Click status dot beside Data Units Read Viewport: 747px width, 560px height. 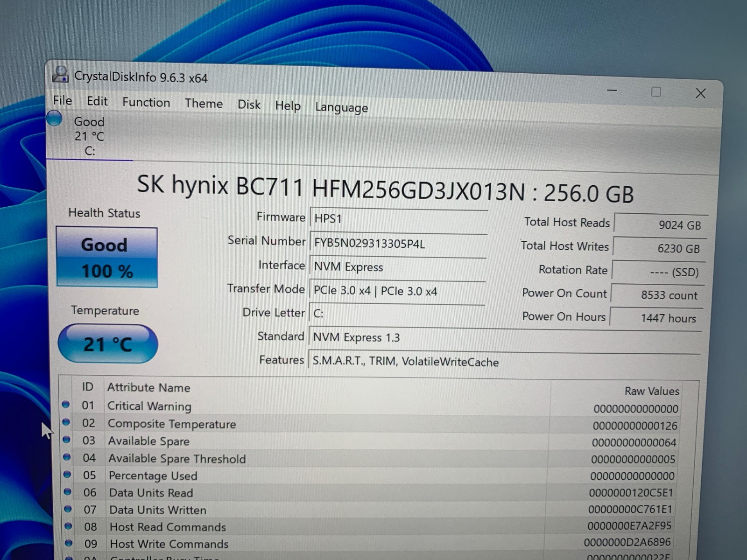pos(68,491)
